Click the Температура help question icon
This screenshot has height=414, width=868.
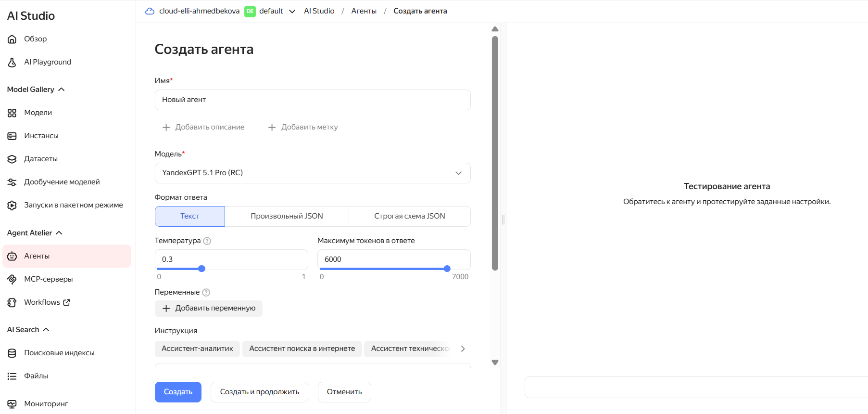(207, 241)
